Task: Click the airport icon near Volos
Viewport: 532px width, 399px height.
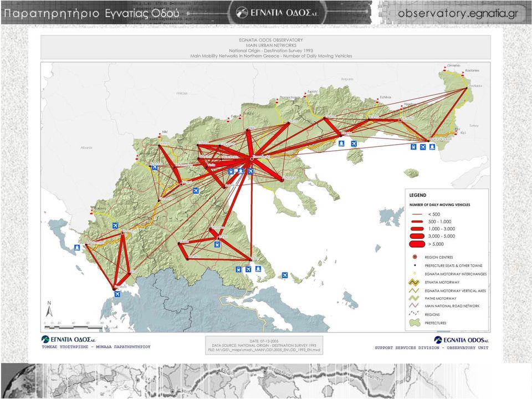Action: 248,269
